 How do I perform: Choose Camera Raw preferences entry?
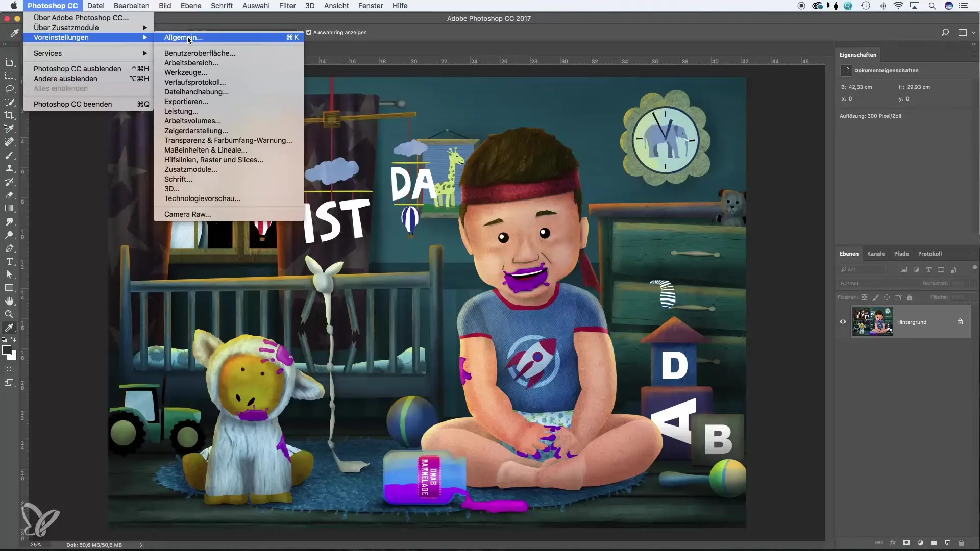click(x=229, y=214)
